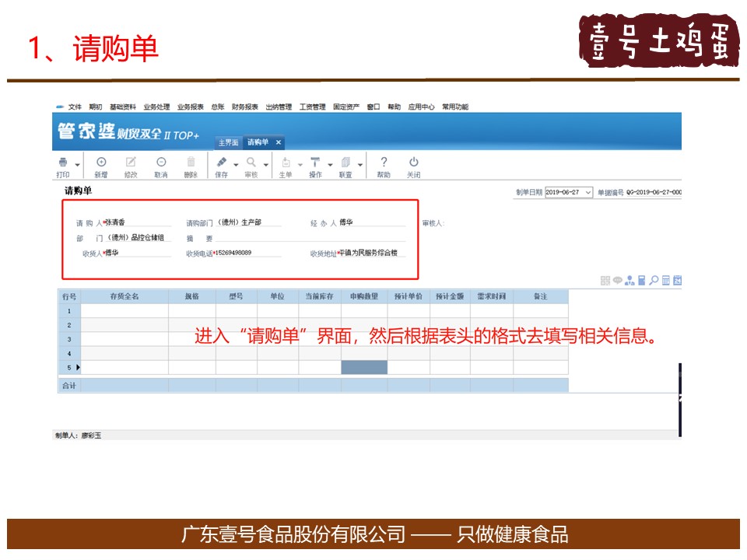Switch to the 主界面 tab
747x560 pixels.
(x=228, y=142)
